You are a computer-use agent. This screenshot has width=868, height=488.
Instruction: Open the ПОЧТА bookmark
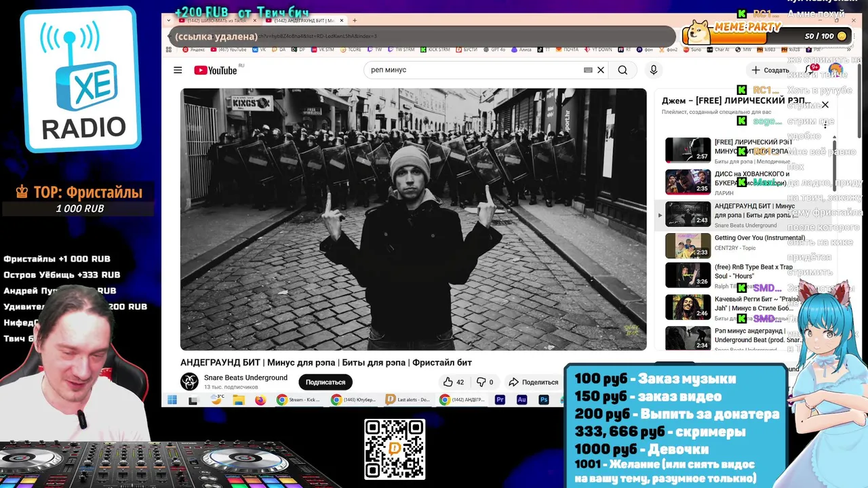pyautogui.click(x=567, y=49)
